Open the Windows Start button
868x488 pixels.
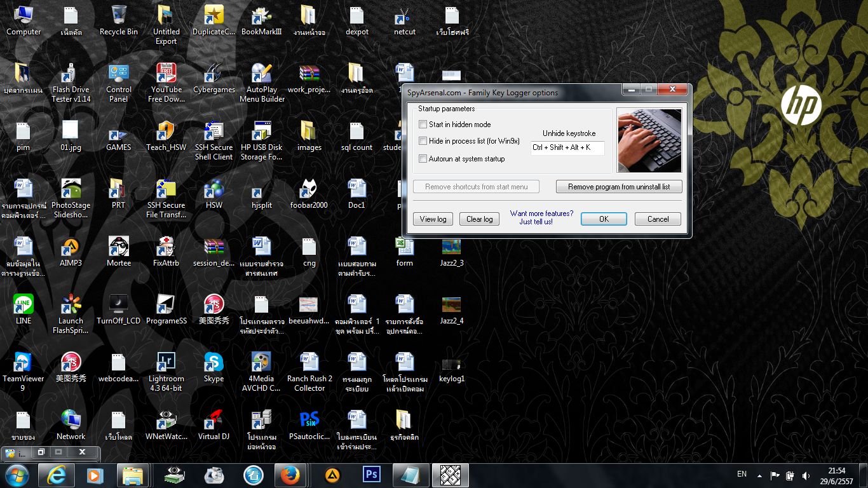pos(17,475)
